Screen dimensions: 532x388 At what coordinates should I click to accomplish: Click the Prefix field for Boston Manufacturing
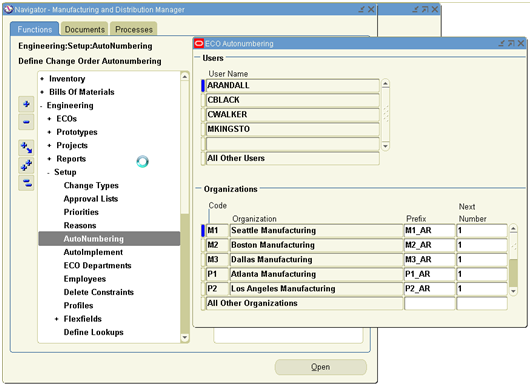tap(430, 245)
